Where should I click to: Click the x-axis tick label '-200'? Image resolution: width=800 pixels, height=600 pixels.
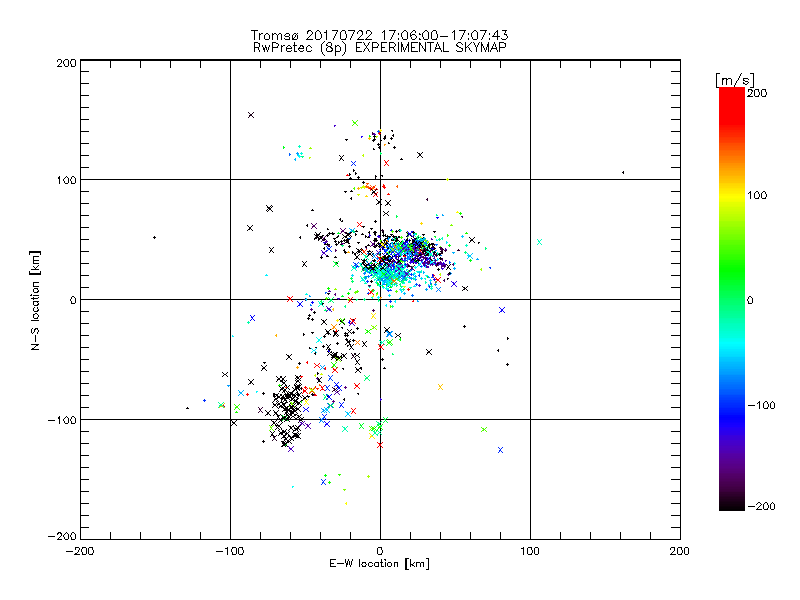[x=80, y=551]
